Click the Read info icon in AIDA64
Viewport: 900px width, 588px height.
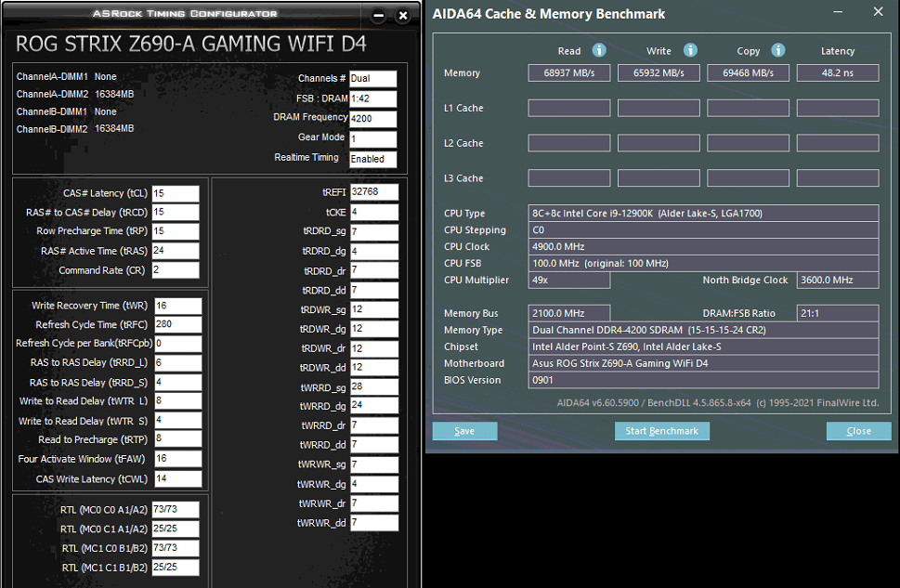pyautogui.click(x=599, y=50)
